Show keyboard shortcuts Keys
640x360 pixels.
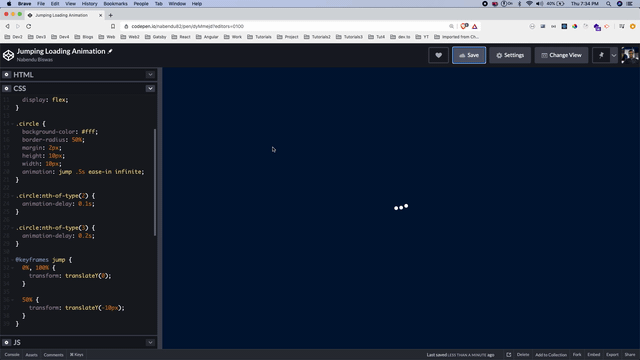76,355
